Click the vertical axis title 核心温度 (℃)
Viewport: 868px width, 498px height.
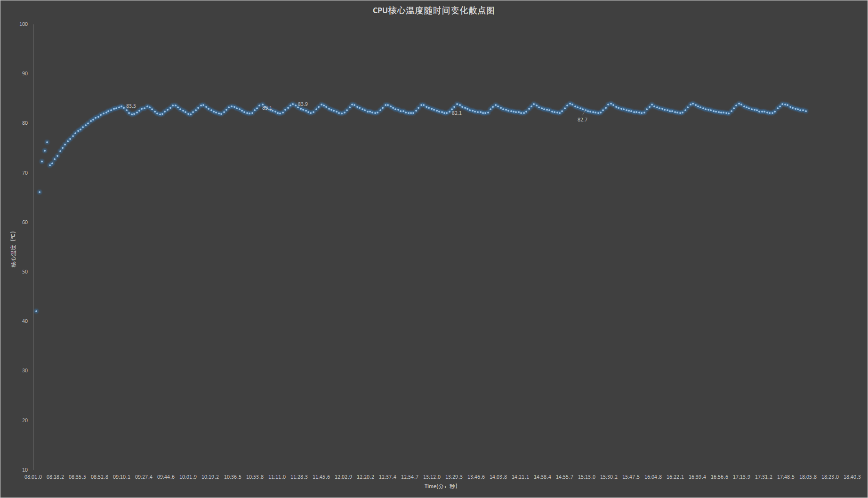(14, 249)
